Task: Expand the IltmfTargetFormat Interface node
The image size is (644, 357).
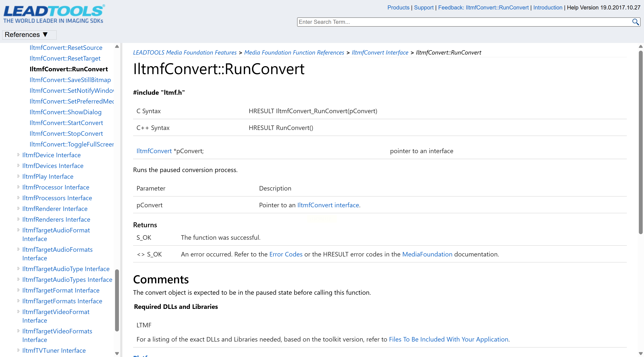Action: coord(18,290)
